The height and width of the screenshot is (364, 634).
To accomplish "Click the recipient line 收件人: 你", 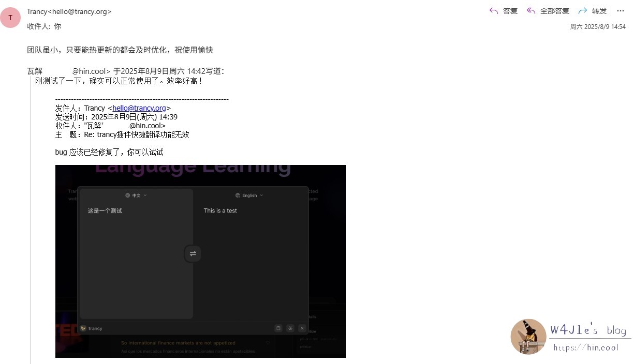I will [44, 26].
